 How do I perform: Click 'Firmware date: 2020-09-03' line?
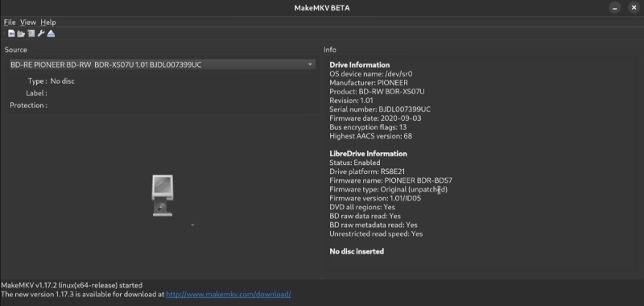pyautogui.click(x=375, y=118)
